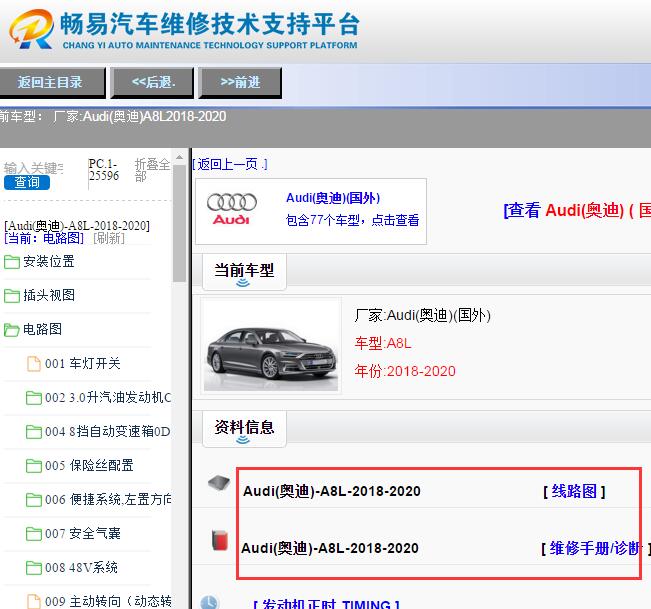Click the folder icon for 004 8挡自动变速箱
Image resolution: width=651 pixels, height=609 pixels.
tap(34, 432)
